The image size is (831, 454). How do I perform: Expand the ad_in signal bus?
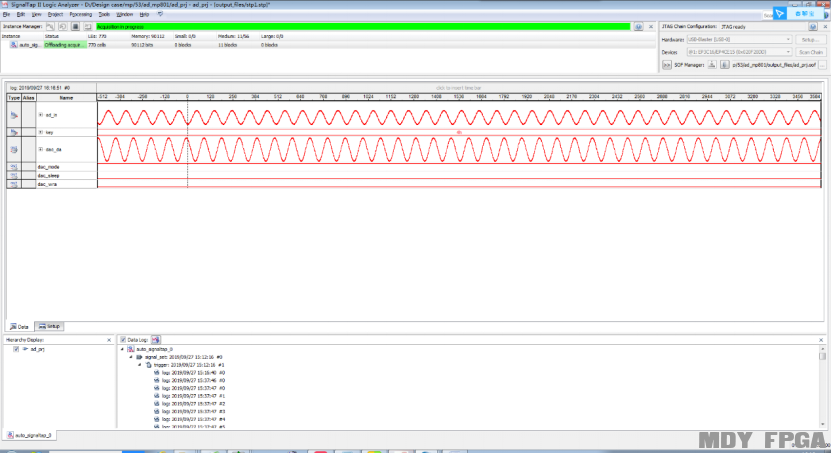tap(40, 114)
